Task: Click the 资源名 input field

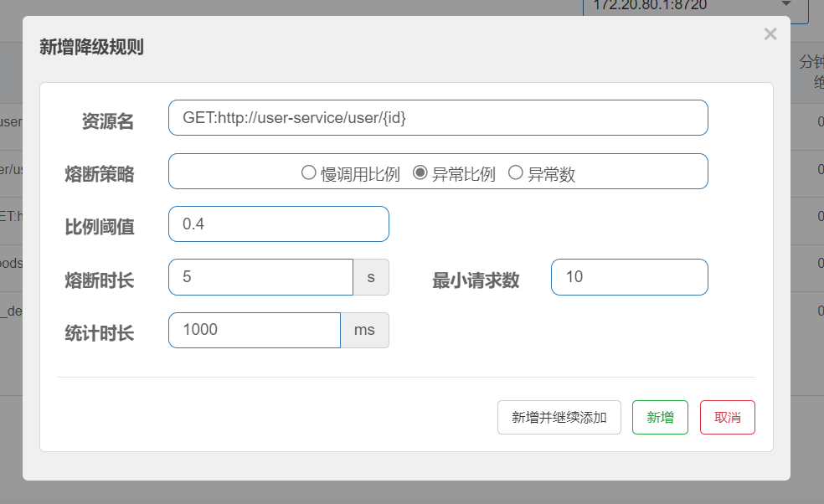Action: pyautogui.click(x=438, y=118)
